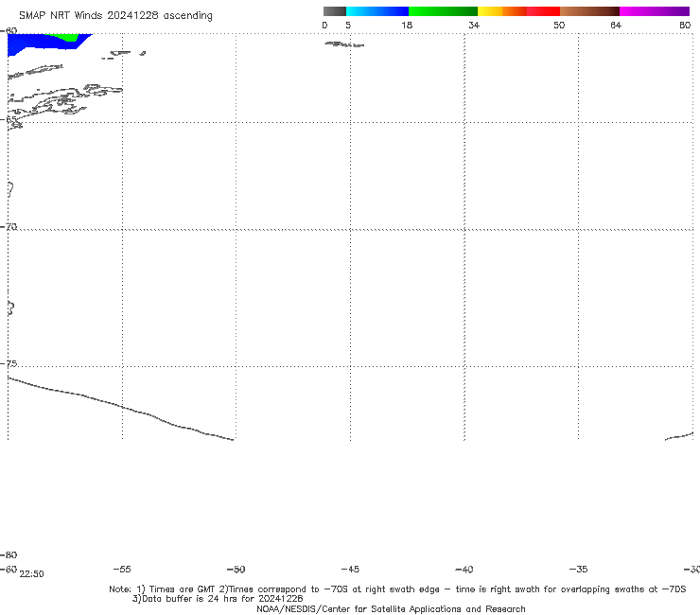Click the "-55" longitude label

(x=122, y=570)
